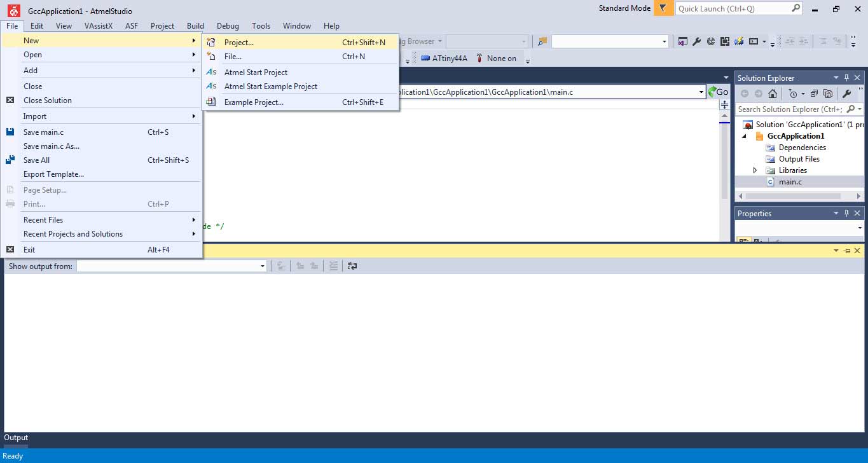The width and height of the screenshot is (868, 463).
Task: Open Atmel Start Example Project entry
Action: [300, 86]
